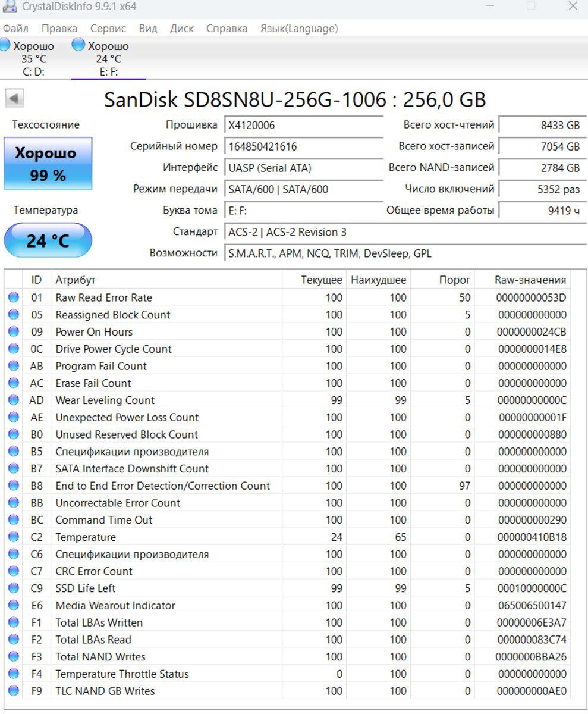Open the Файл menu
Screen dimensions: 588x714
click(x=15, y=29)
